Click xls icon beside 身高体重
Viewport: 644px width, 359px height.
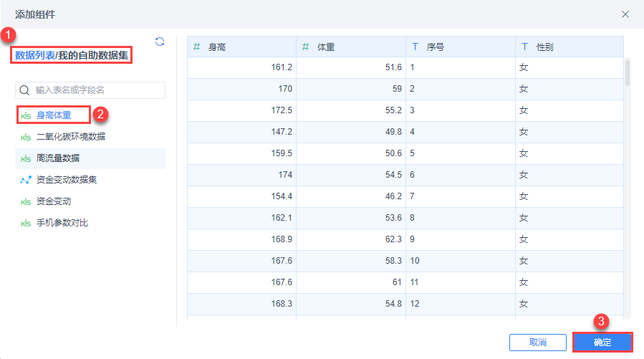pyautogui.click(x=26, y=116)
